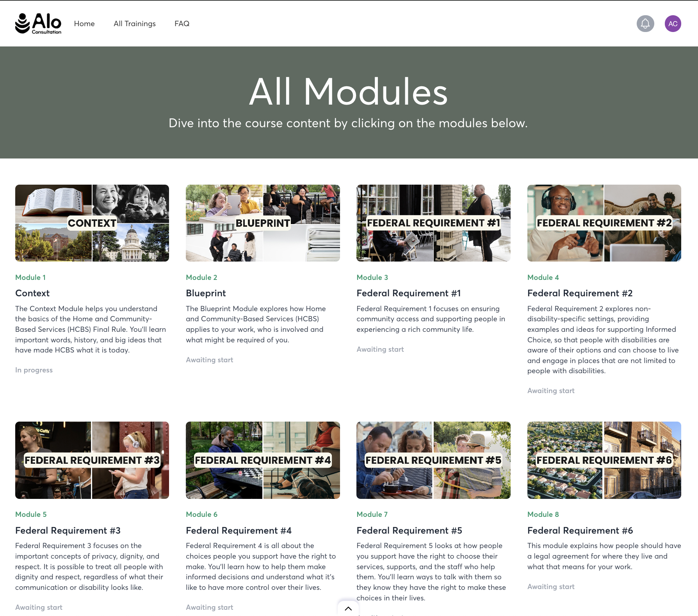Click the 'Dive into the course content' subtitle
Image resolution: width=698 pixels, height=616 pixels.
click(348, 123)
